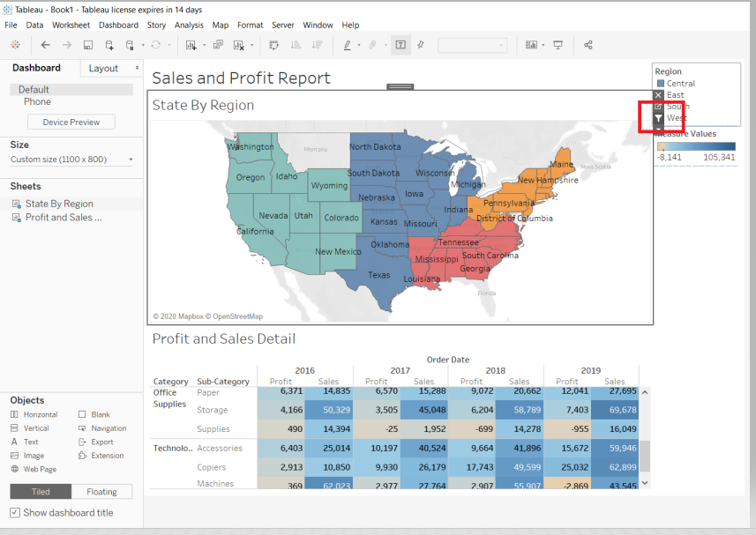This screenshot has width=756, height=535.
Task: Open the Window menu
Action: click(x=318, y=25)
